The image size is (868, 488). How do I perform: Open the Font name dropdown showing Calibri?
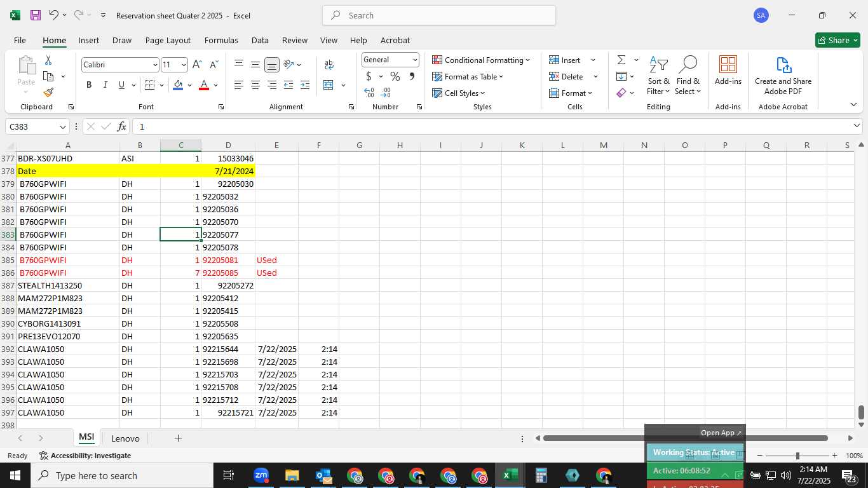click(x=155, y=65)
